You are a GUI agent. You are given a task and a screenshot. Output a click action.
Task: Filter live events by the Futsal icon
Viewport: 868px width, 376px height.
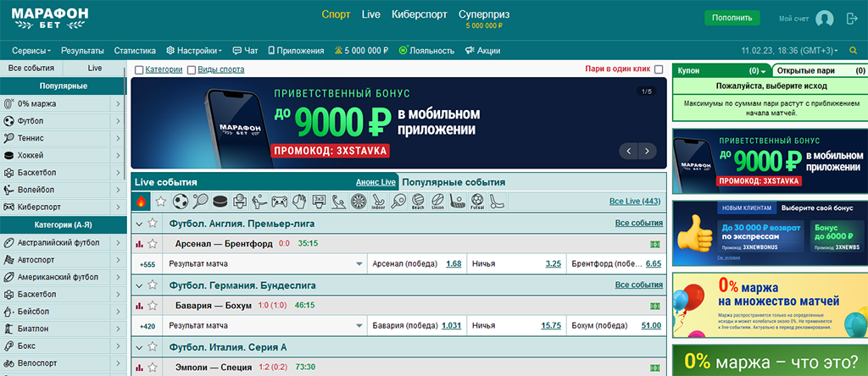click(477, 202)
